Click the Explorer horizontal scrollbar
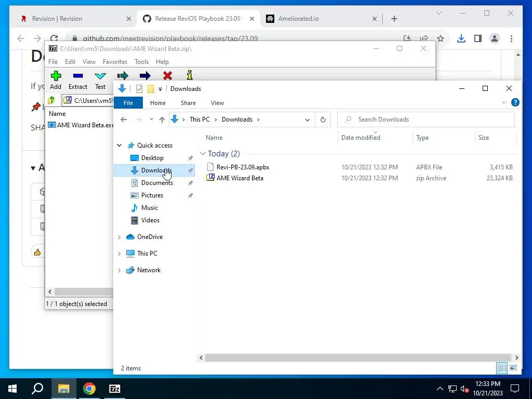 coord(358,357)
